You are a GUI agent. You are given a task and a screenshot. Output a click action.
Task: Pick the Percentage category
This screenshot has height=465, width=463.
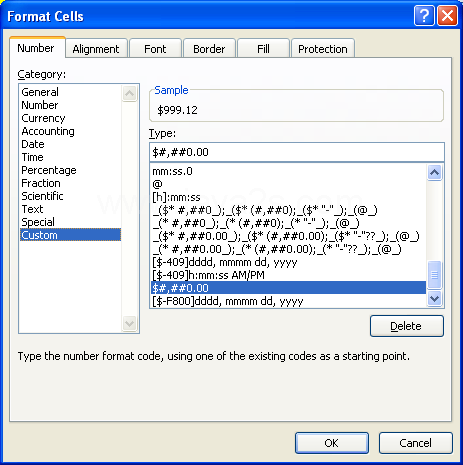pyautogui.click(x=70, y=170)
